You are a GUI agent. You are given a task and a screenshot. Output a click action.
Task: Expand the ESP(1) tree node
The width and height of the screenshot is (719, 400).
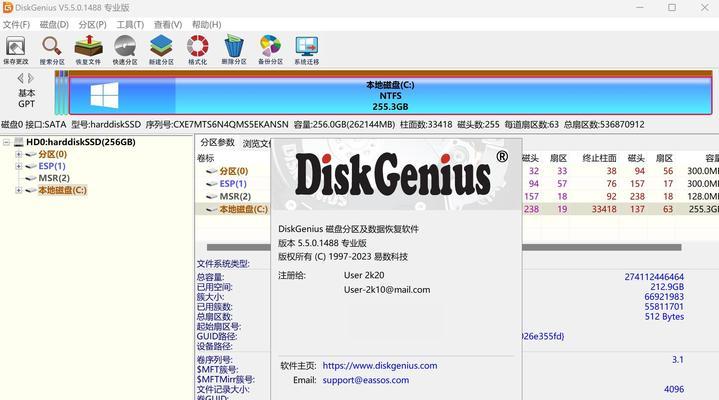(x=19, y=166)
